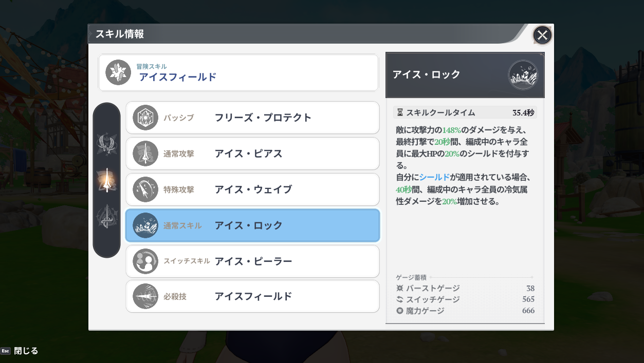Select the highlighted 通常スキル アイス・ロック row
644x363 pixels.
click(252, 225)
